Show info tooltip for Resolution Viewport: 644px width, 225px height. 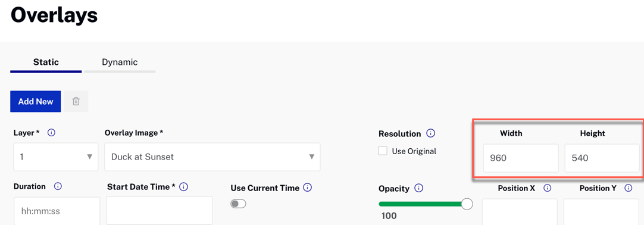[x=430, y=133]
